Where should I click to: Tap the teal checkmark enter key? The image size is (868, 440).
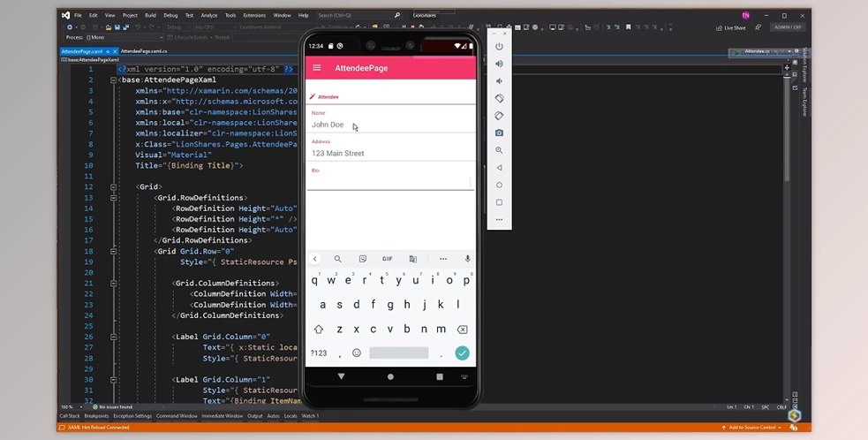coord(462,353)
